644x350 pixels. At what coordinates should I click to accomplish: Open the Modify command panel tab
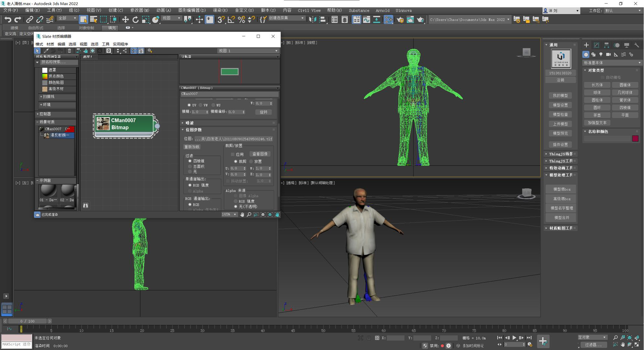[x=596, y=45]
